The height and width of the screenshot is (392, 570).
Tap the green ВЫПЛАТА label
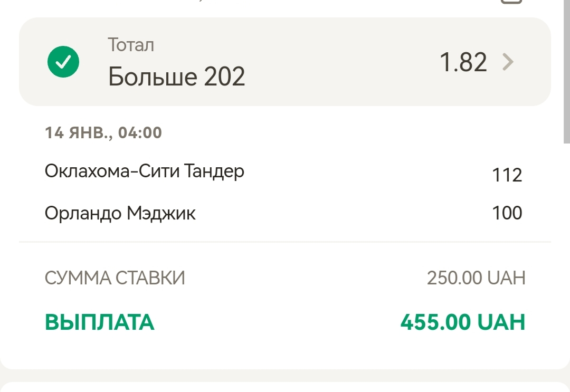point(99,322)
